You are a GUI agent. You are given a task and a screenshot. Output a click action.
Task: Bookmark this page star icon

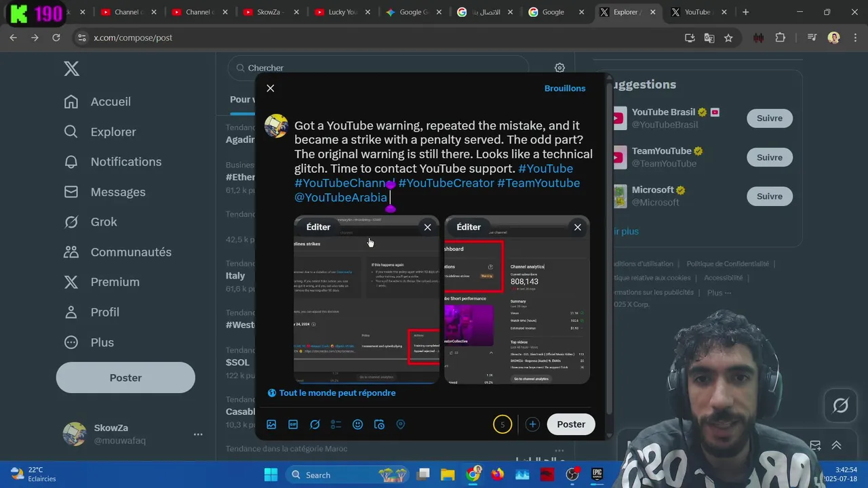click(x=728, y=38)
